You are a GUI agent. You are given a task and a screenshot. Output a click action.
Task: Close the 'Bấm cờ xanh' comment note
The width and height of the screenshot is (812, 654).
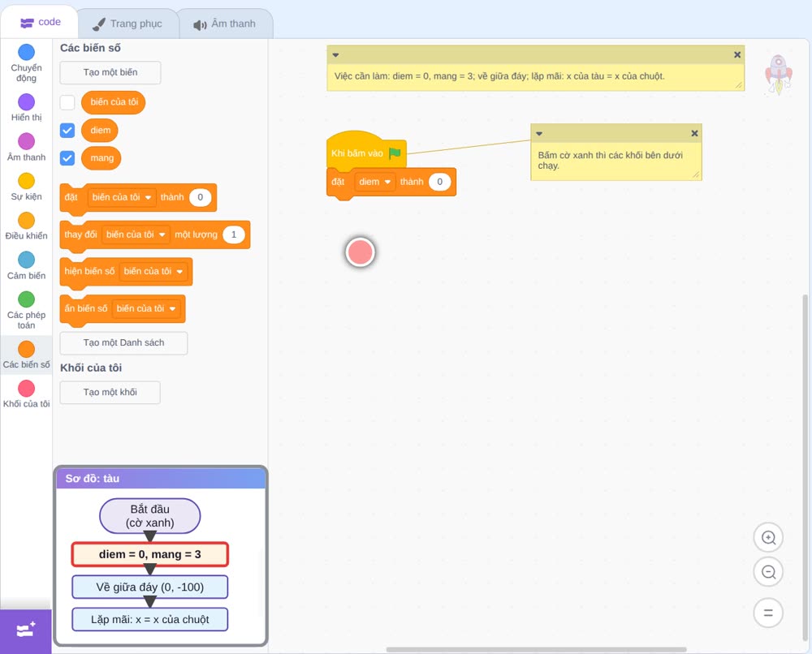tap(695, 134)
